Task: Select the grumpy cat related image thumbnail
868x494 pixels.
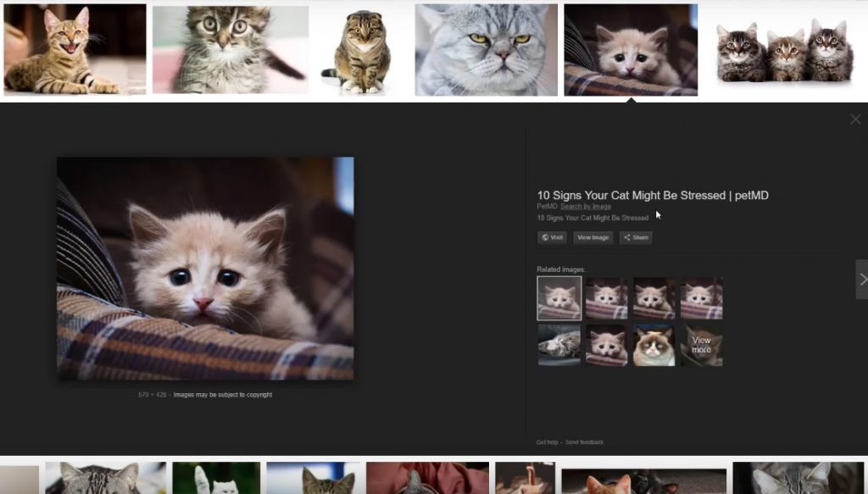Action: tap(654, 345)
